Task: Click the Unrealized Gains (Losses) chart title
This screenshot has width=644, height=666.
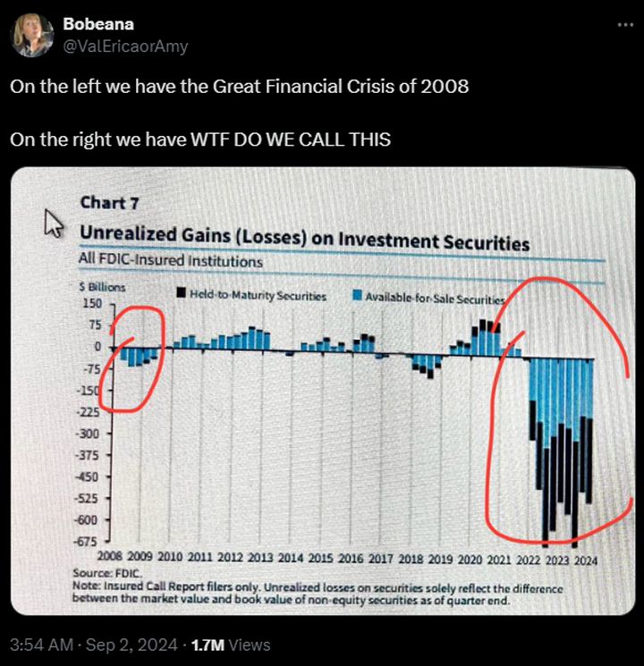Action: pyautogui.click(x=305, y=239)
